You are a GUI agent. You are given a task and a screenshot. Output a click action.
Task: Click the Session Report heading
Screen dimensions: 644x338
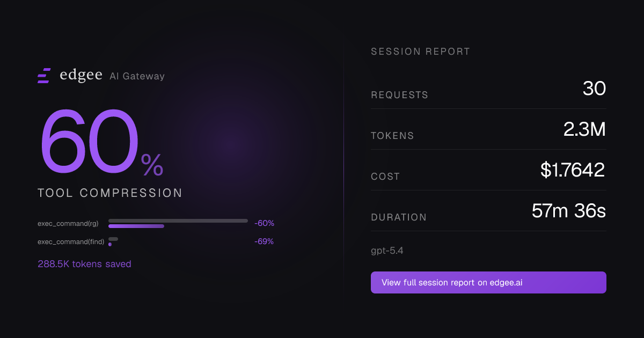tap(420, 52)
